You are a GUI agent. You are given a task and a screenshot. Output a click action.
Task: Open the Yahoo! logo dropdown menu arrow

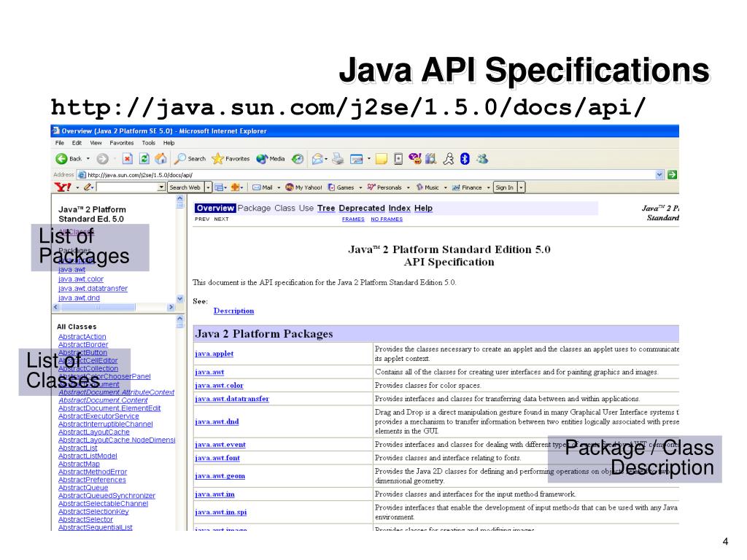point(77,187)
